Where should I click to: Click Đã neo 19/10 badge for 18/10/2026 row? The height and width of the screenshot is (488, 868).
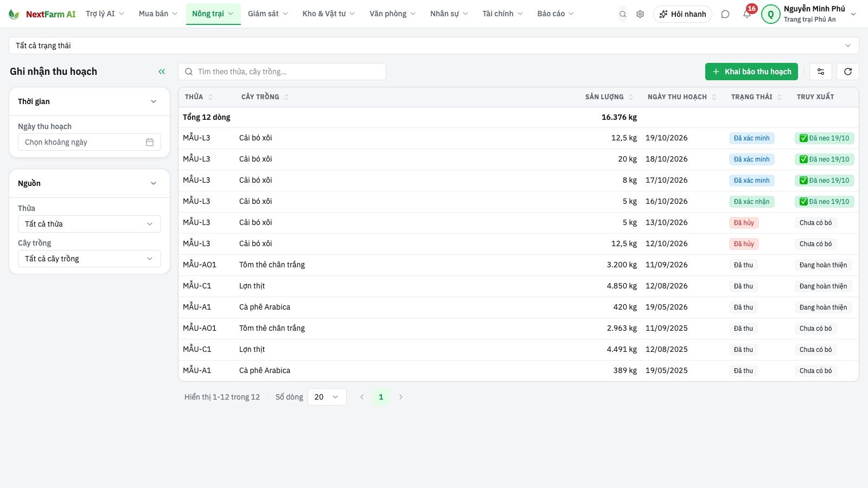(x=825, y=159)
